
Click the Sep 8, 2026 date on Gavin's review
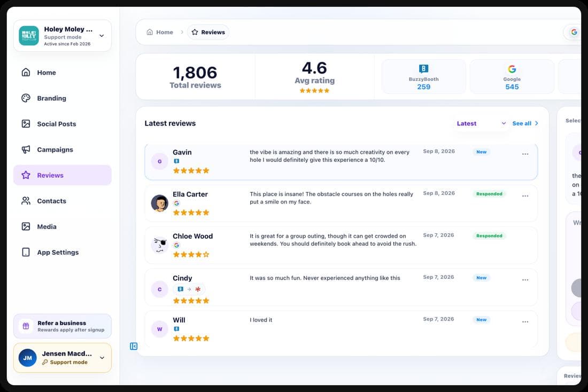439,151
